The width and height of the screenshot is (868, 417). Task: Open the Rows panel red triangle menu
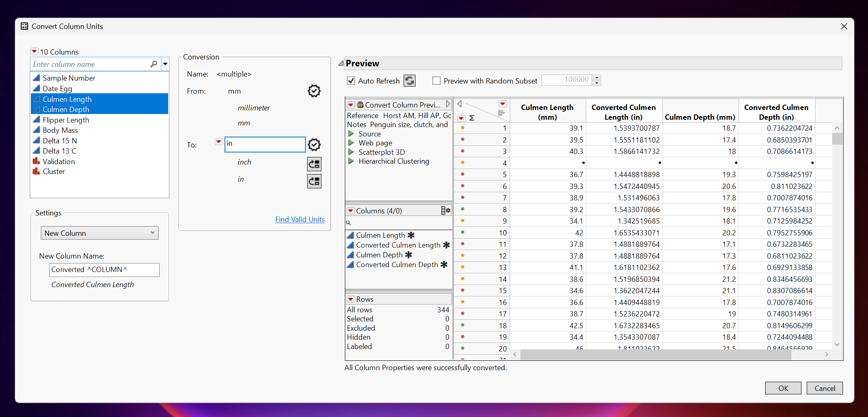click(x=351, y=298)
